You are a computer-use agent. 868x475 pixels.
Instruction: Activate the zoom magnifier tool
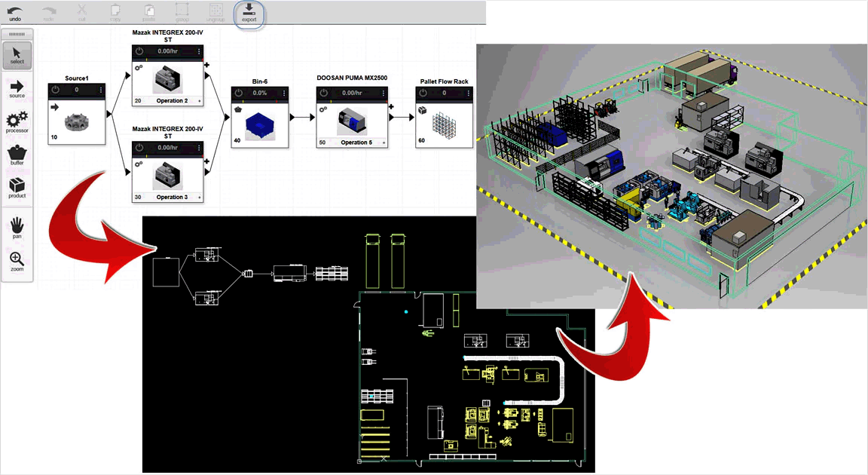[x=17, y=262]
